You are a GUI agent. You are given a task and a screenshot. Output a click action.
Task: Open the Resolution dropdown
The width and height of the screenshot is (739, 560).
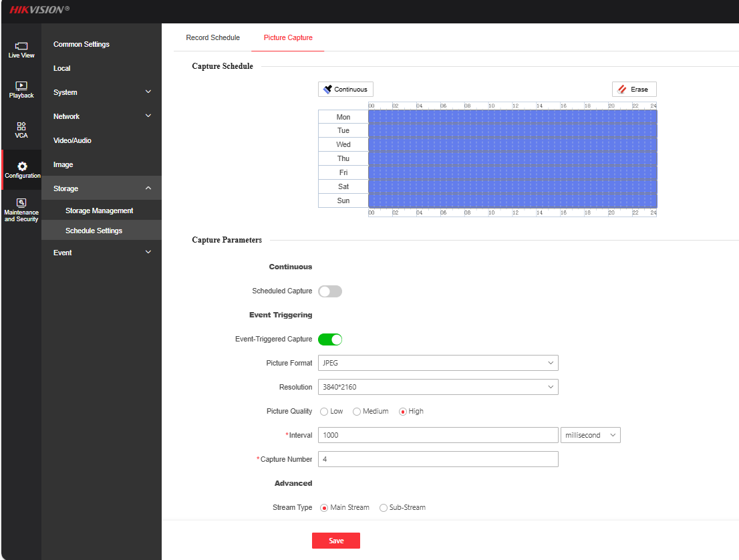[x=438, y=387]
